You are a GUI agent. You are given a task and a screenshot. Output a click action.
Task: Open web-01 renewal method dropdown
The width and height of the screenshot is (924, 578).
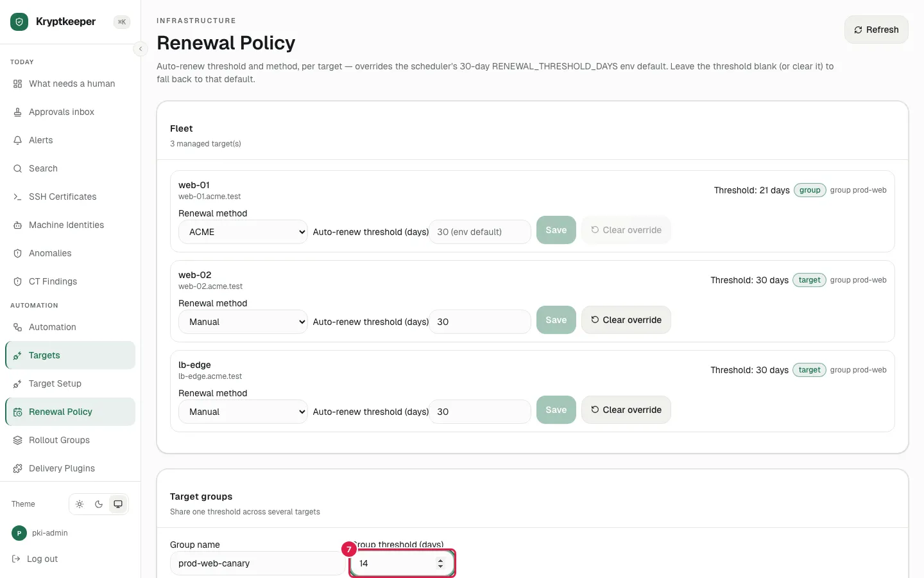point(243,232)
